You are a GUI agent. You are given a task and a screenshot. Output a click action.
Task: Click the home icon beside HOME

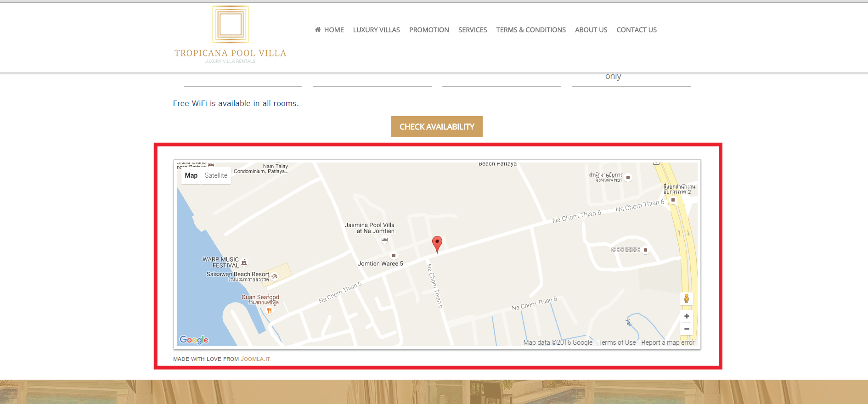coord(318,29)
